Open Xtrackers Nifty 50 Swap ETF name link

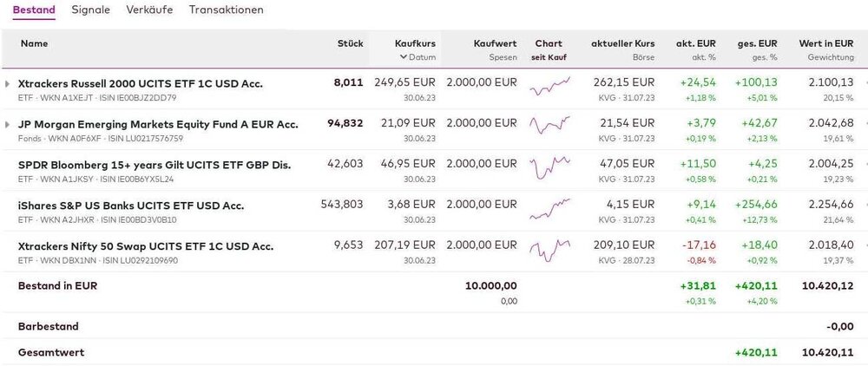(145, 246)
